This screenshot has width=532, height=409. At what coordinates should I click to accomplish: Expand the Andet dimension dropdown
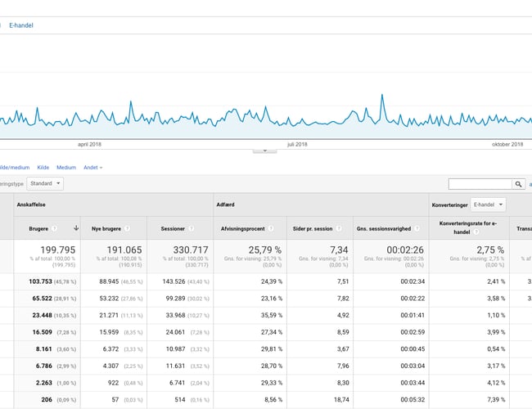coord(94,168)
